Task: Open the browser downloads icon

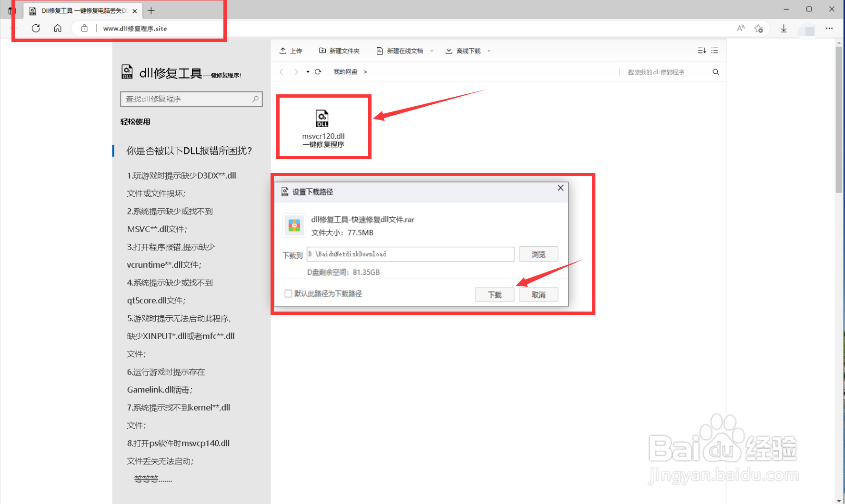Action: [x=784, y=29]
